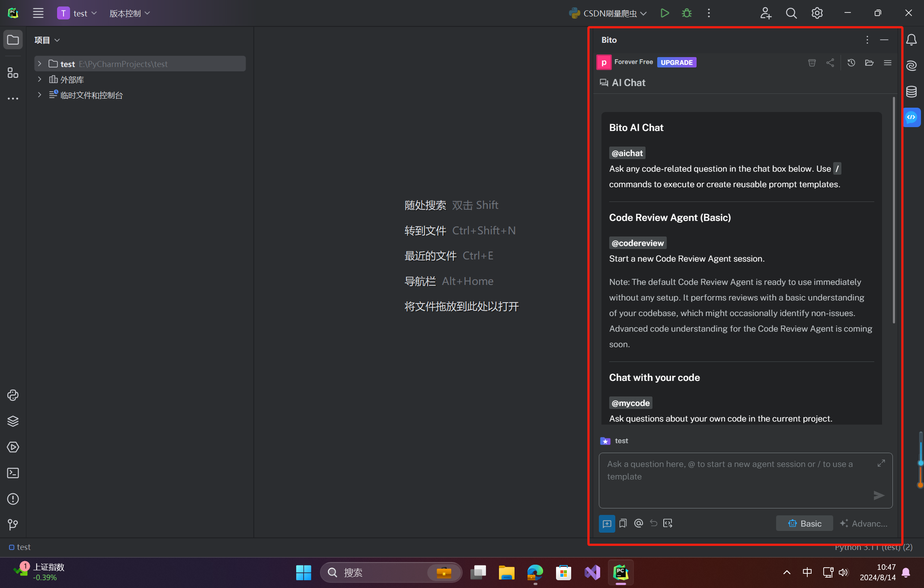Click the Debug bug icon
The width and height of the screenshot is (924, 588).
687,13
